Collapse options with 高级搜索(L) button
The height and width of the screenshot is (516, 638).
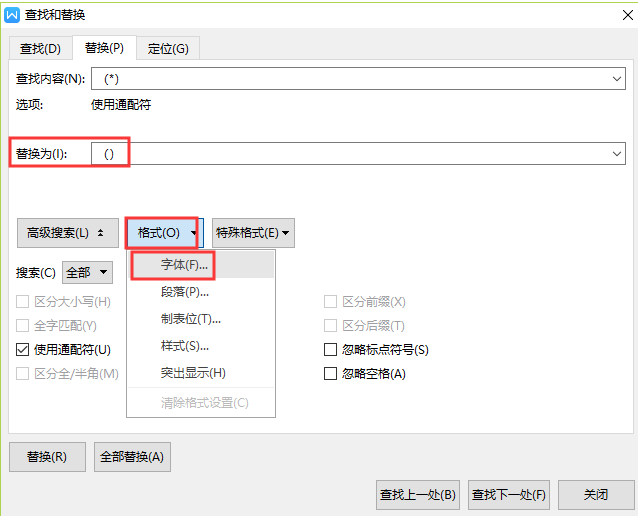point(68,233)
